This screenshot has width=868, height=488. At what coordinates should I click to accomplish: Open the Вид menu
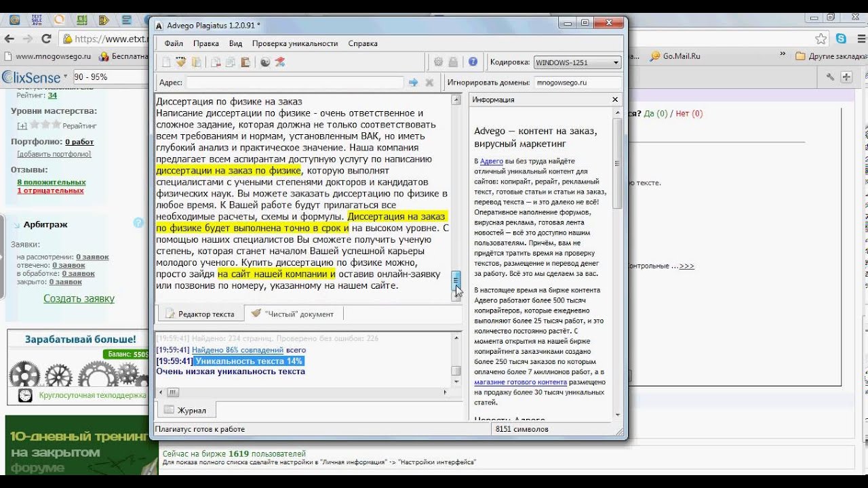coord(235,43)
